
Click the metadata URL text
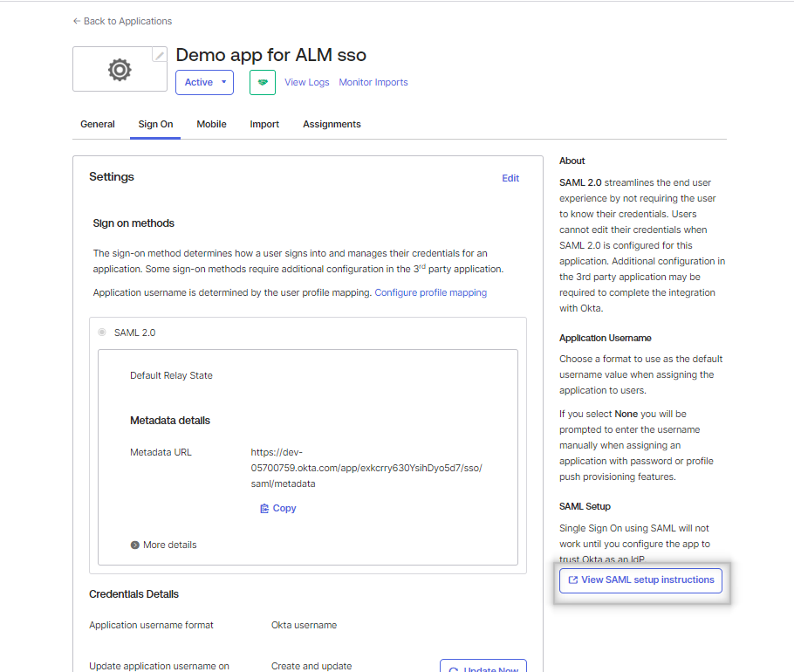click(x=366, y=468)
